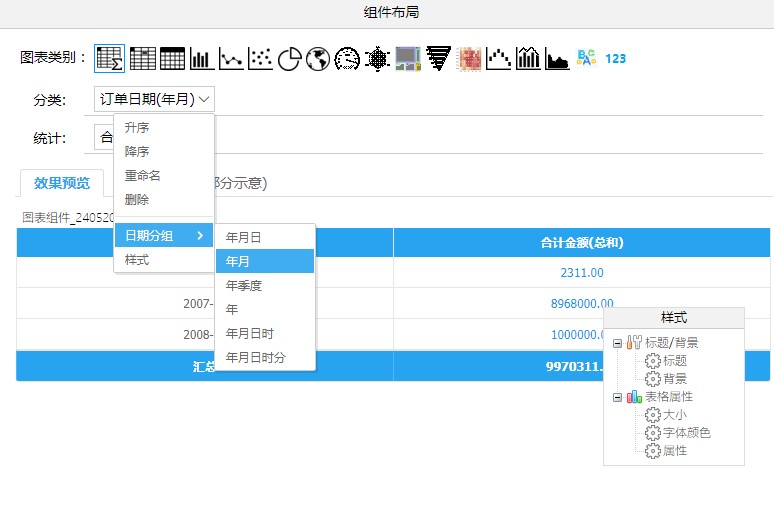Collapse the 标题/背景 tree node
This screenshot has height=519, width=774.
pyautogui.click(x=618, y=343)
